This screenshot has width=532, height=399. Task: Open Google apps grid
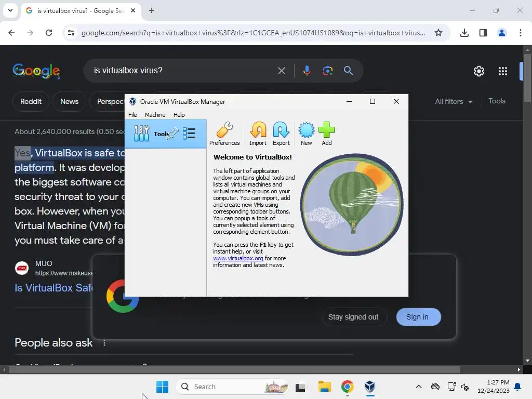503,71
